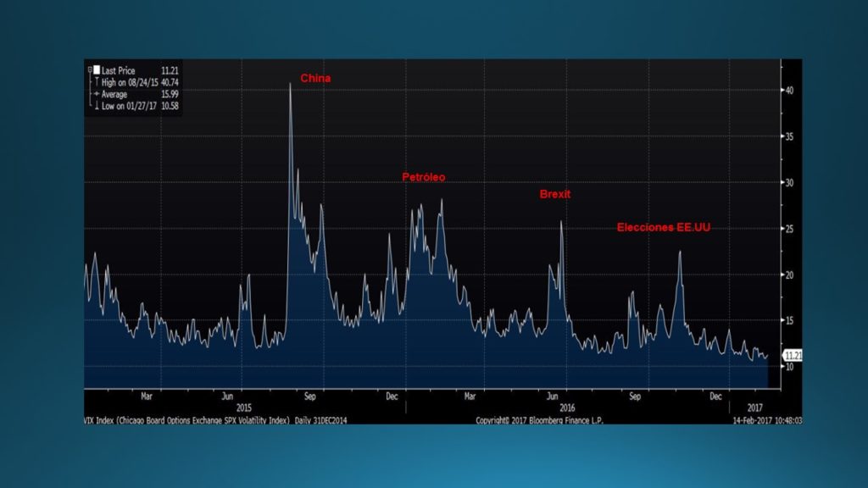Image resolution: width=868 pixels, height=488 pixels.
Task: Click the High on 08/24/15 legend entry
Action: pos(140,82)
